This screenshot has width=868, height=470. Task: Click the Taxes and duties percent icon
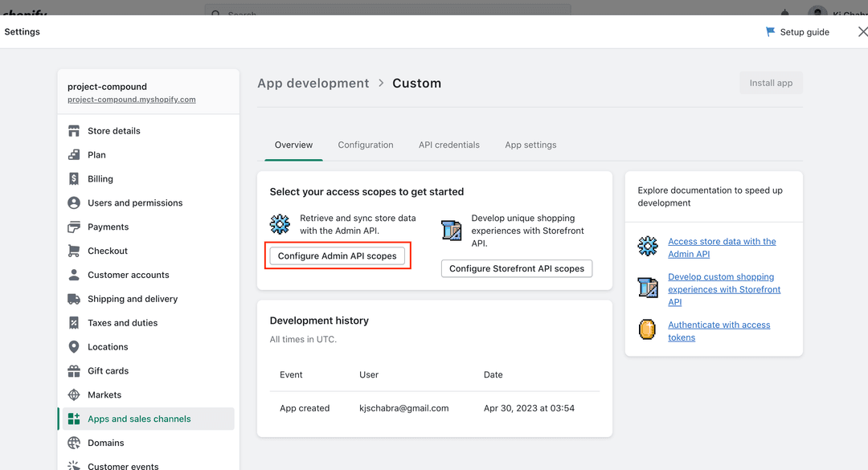click(x=74, y=323)
